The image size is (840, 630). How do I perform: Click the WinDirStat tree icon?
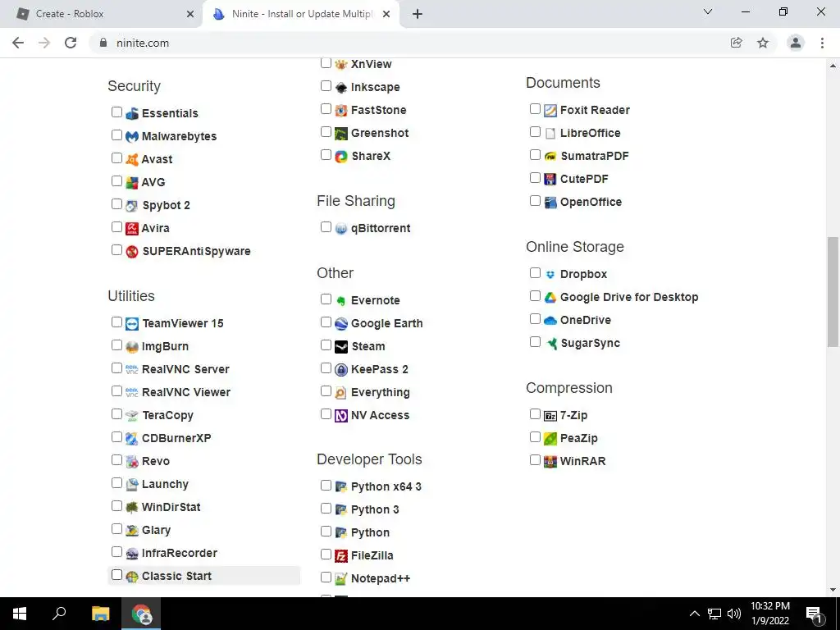point(132,507)
